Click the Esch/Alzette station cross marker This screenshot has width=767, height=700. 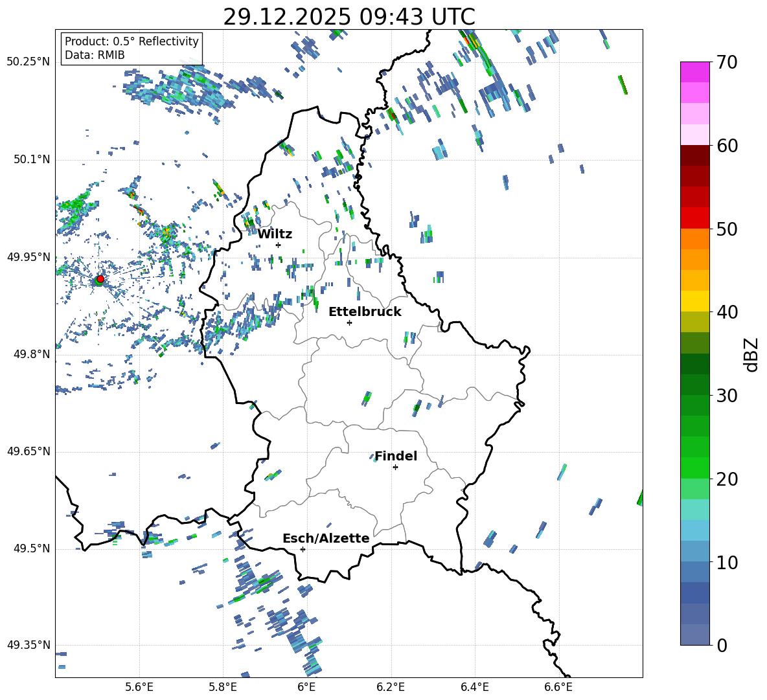(303, 549)
